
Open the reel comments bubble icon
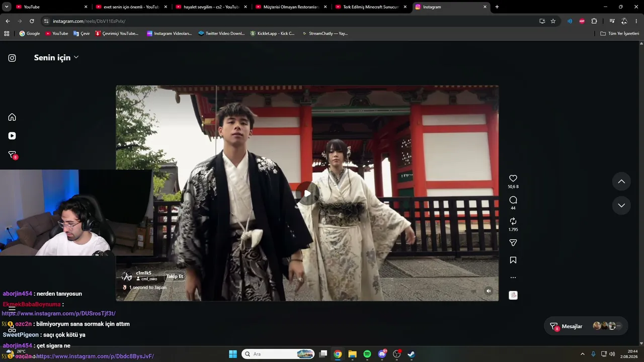pyautogui.click(x=513, y=200)
